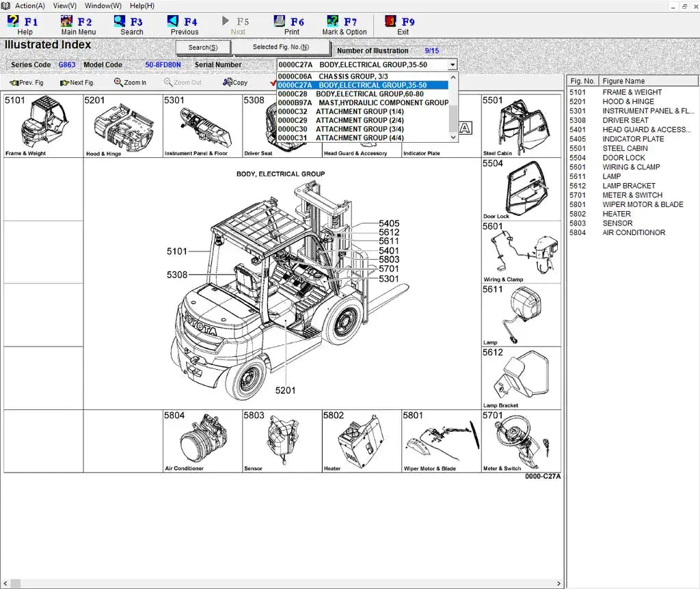Select the Zoom In magnifier tool
This screenshot has height=589, width=700.
point(131,82)
